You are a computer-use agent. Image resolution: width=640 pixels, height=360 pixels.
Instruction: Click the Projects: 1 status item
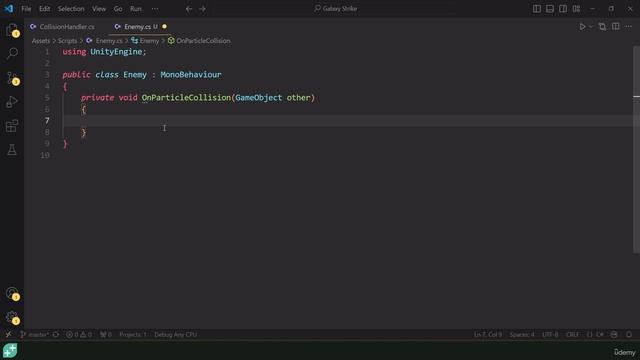pos(133,335)
